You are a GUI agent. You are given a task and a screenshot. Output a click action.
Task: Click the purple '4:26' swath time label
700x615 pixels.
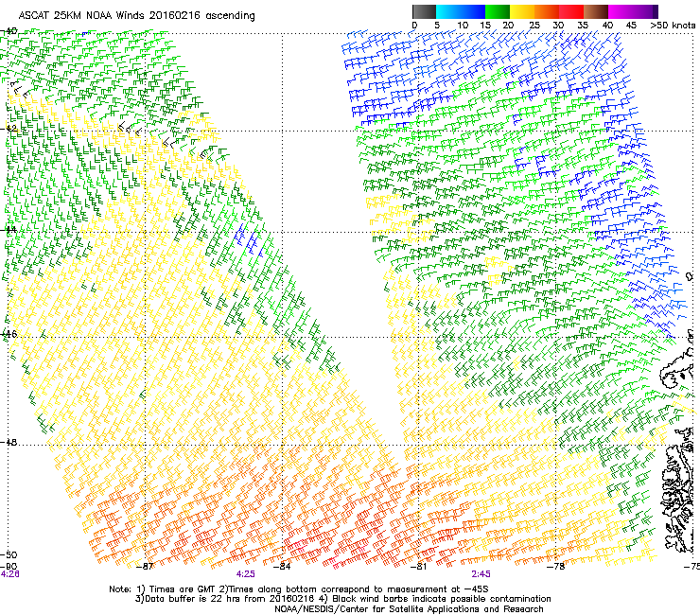tap(9, 574)
